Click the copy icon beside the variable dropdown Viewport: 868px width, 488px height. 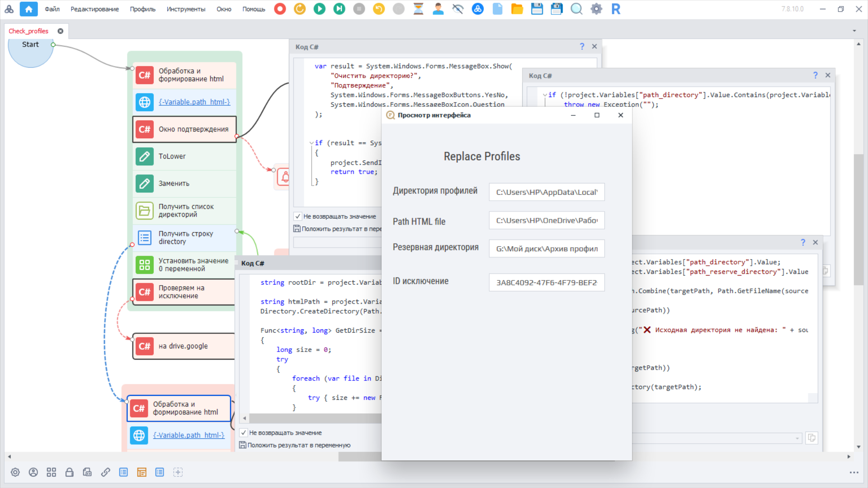pyautogui.click(x=812, y=438)
